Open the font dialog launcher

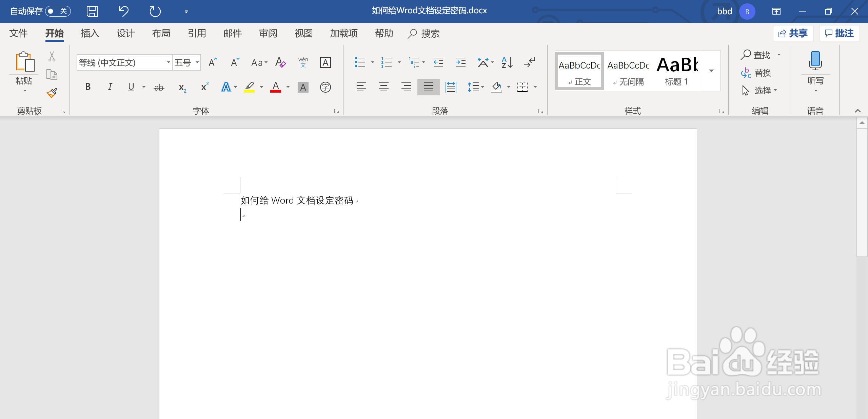336,111
